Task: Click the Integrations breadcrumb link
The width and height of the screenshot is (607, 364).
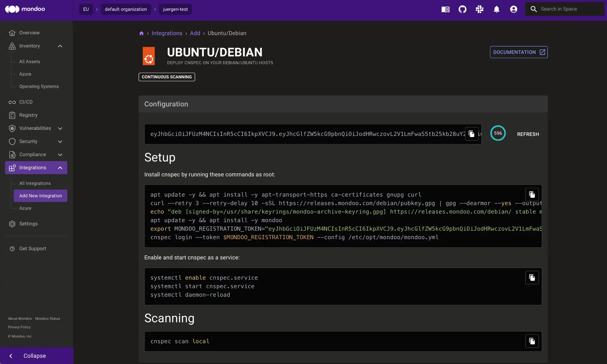Action: coord(167,33)
